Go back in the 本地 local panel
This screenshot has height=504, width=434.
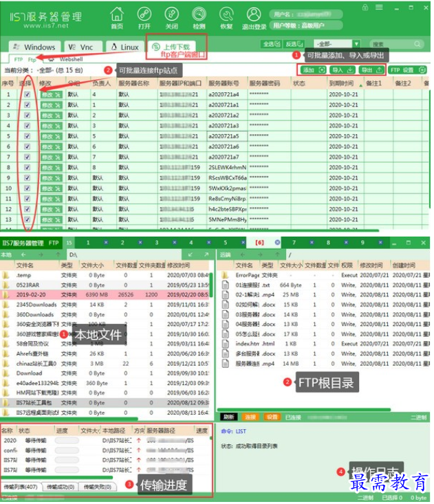(x=23, y=254)
